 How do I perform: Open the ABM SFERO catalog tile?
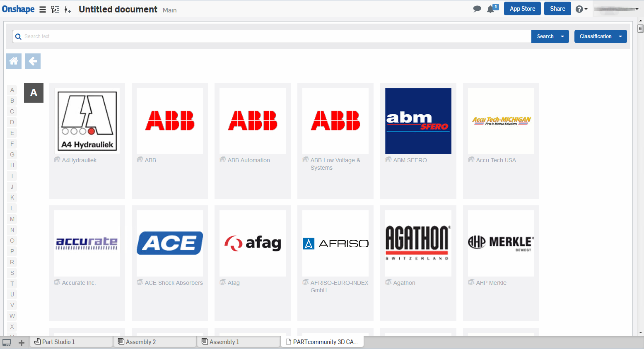coord(418,141)
